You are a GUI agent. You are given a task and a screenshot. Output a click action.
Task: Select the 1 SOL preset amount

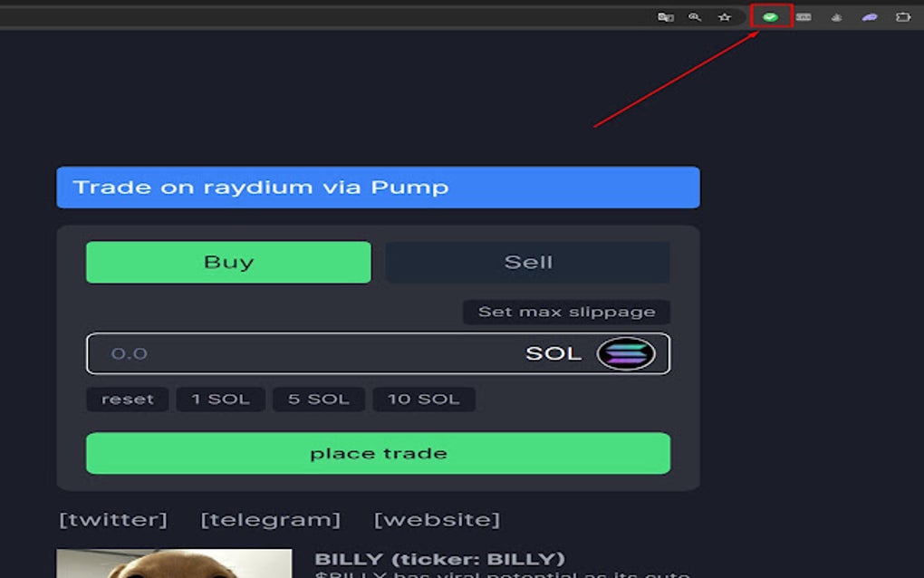click(x=220, y=399)
